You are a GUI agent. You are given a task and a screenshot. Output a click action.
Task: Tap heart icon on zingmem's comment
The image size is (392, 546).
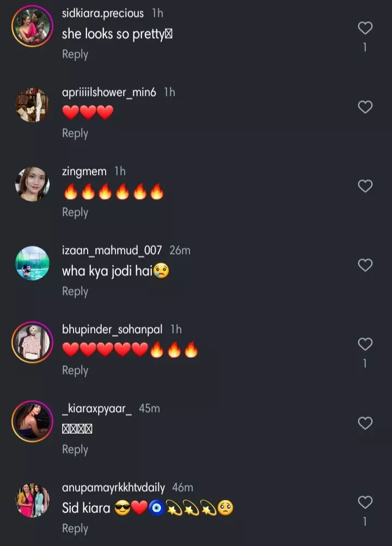click(365, 186)
